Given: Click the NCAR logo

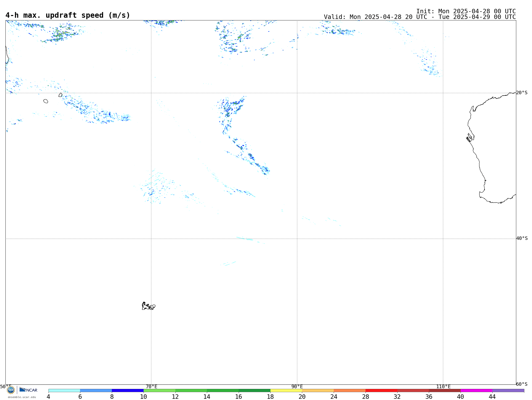Looking at the screenshot, I should pyautogui.click(x=28, y=390).
